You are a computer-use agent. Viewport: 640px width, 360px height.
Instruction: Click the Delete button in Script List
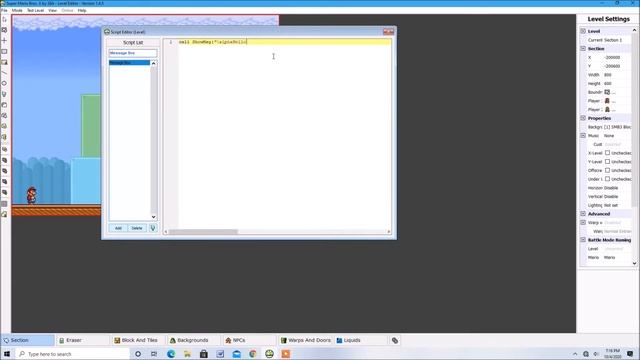pos(137,228)
